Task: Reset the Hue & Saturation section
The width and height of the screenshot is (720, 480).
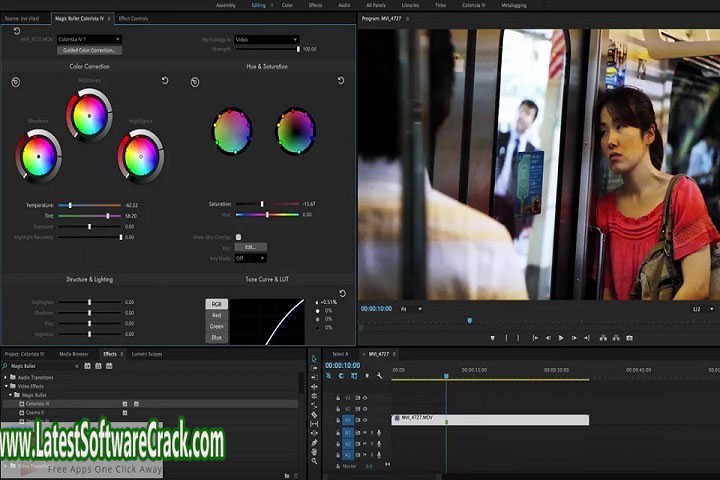Action: coord(341,81)
